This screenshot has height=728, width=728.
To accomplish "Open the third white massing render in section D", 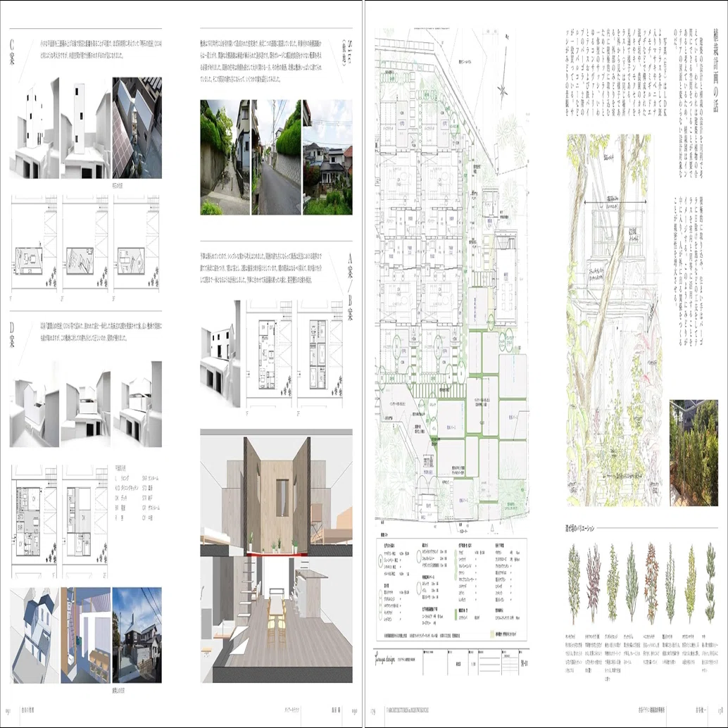I will tap(137, 404).
